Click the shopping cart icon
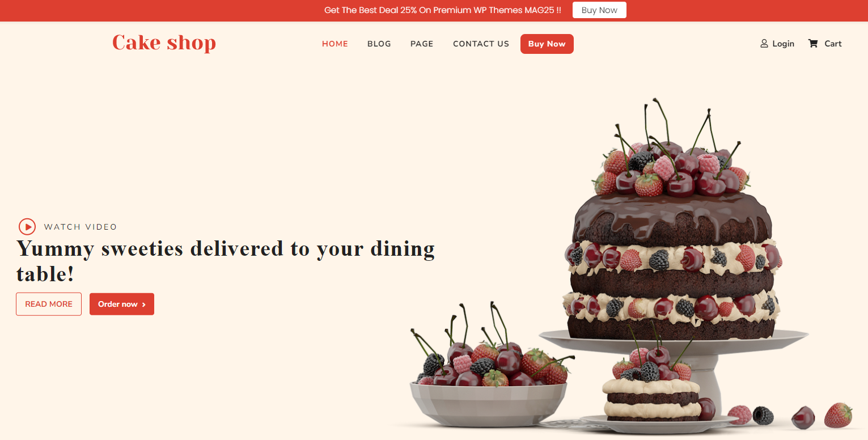The height and width of the screenshot is (440, 868). pyautogui.click(x=813, y=44)
